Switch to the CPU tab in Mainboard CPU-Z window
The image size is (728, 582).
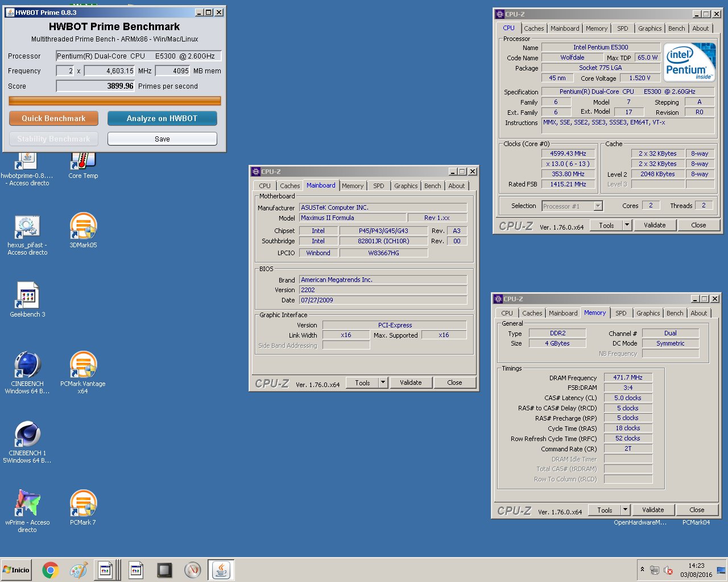[x=265, y=186]
